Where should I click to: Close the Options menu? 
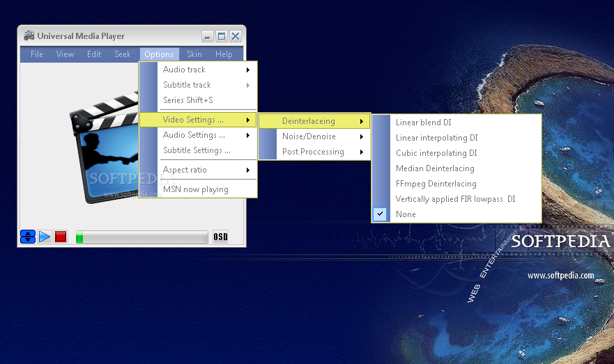(159, 54)
